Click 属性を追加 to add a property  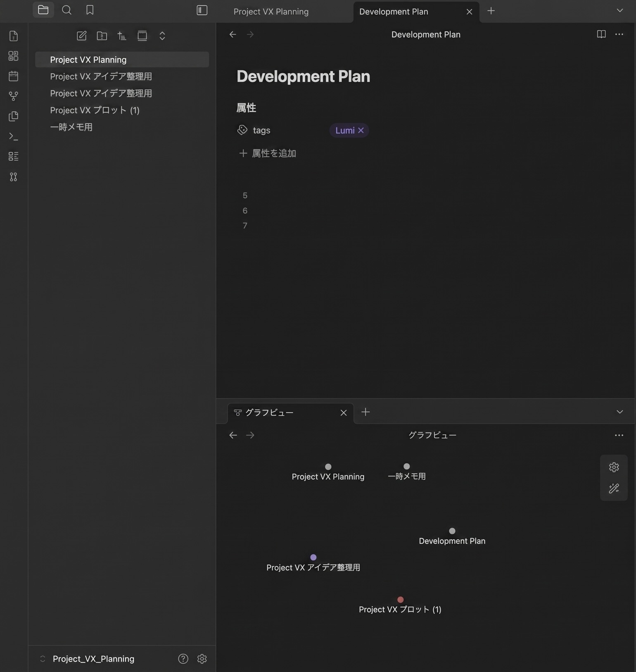click(x=268, y=153)
